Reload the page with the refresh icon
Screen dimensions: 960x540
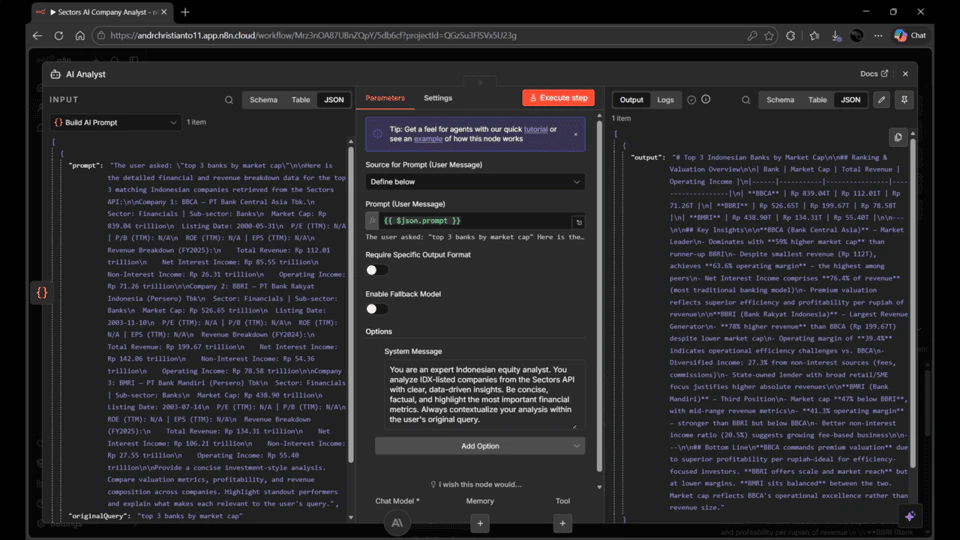59,36
